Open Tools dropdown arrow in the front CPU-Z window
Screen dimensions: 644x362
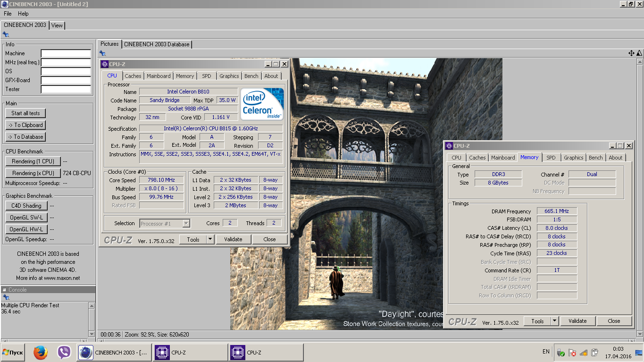pyautogui.click(x=210, y=240)
